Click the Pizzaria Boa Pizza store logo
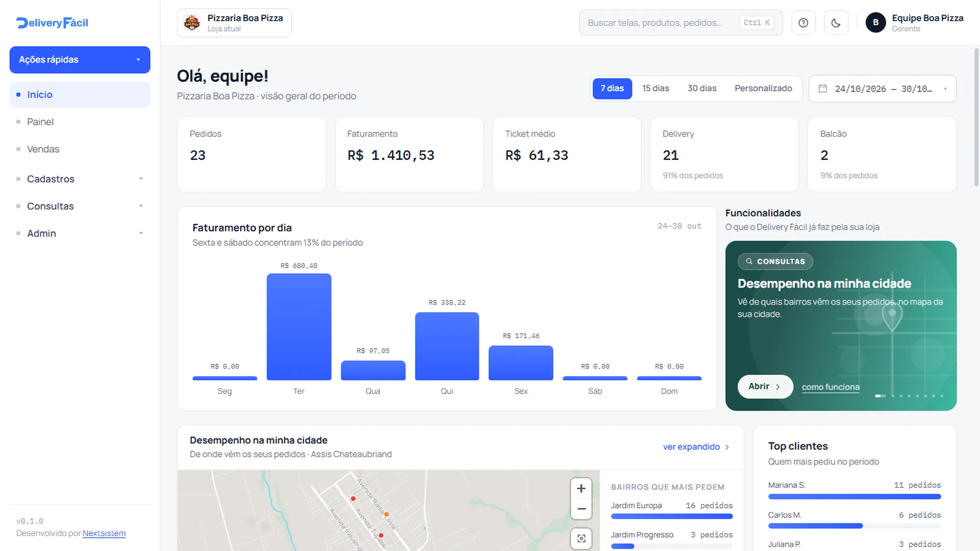The height and width of the screenshot is (551, 980). 192,23
